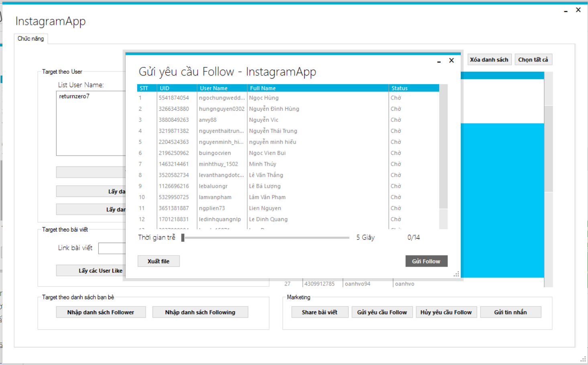The height and width of the screenshot is (365, 588).
Task: Close the Gửi yêu cầu Follow dialog
Action: pos(452,60)
